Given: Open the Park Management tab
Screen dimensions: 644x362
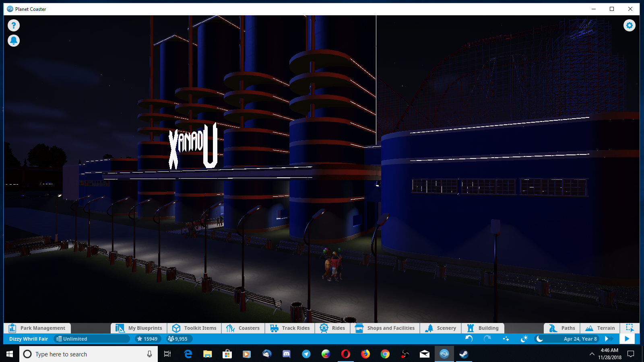Looking at the screenshot, I should click(37, 328).
